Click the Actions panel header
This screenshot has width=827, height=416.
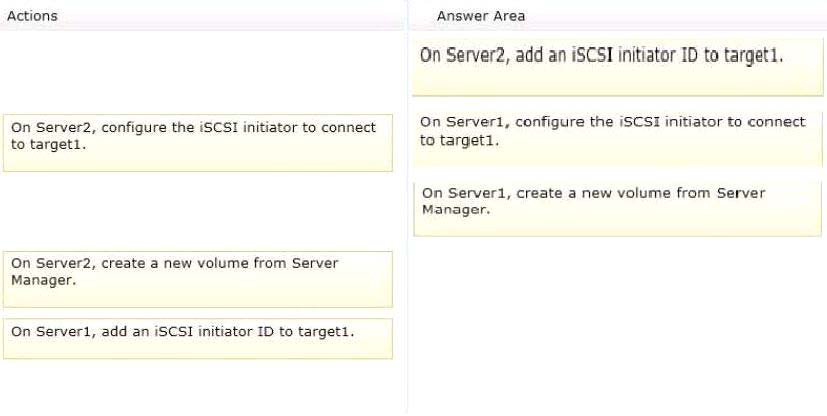pos(32,16)
